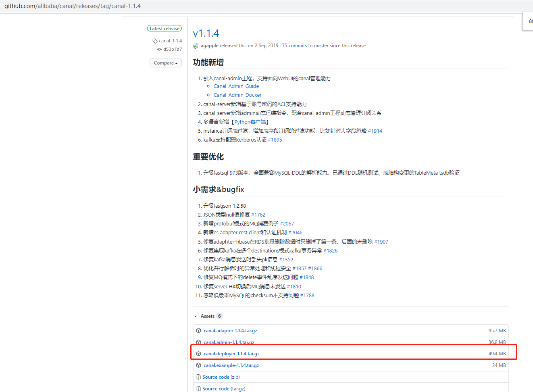
Task: Download canal.admin-1.1.4.tar.gz
Action: 229,342
